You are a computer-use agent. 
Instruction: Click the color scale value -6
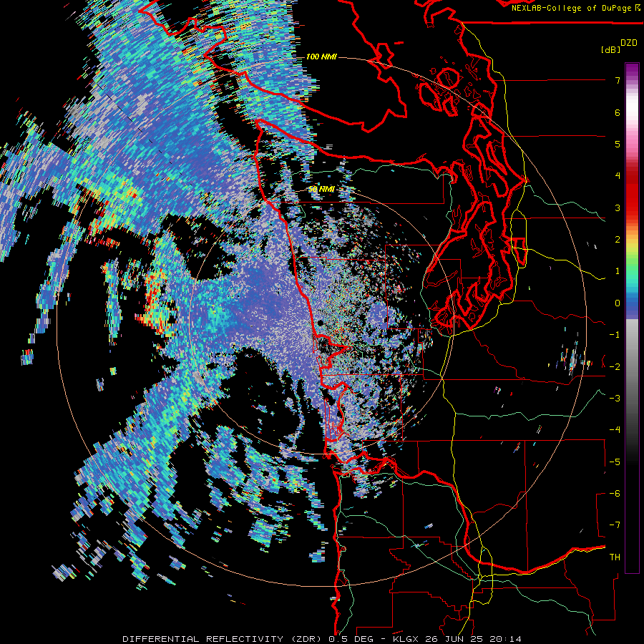pyautogui.click(x=615, y=493)
